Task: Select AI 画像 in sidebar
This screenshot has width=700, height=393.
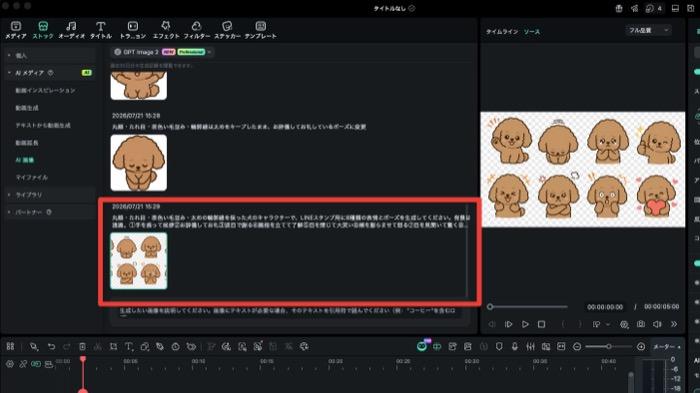Action: pos(25,160)
